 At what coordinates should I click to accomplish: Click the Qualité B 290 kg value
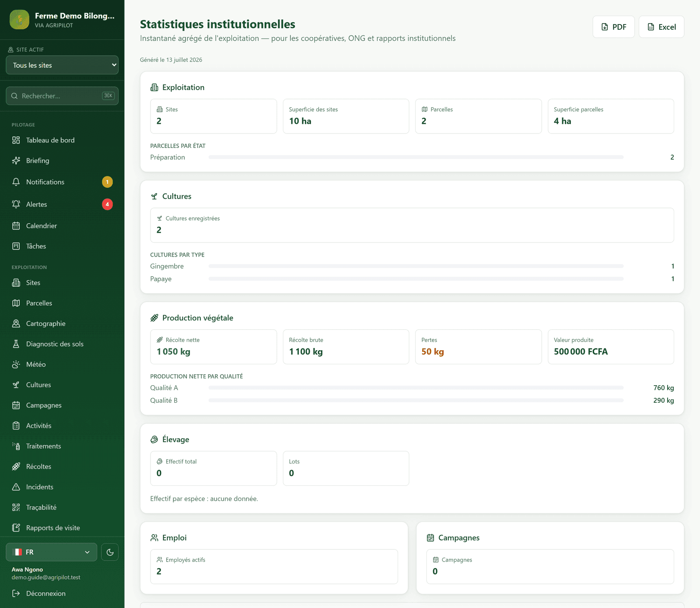[664, 401]
